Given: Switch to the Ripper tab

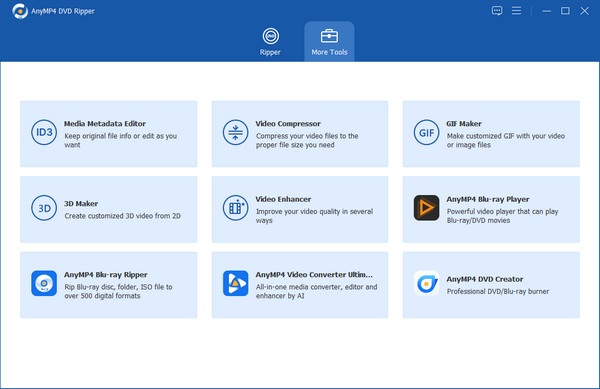Looking at the screenshot, I should 270,42.
